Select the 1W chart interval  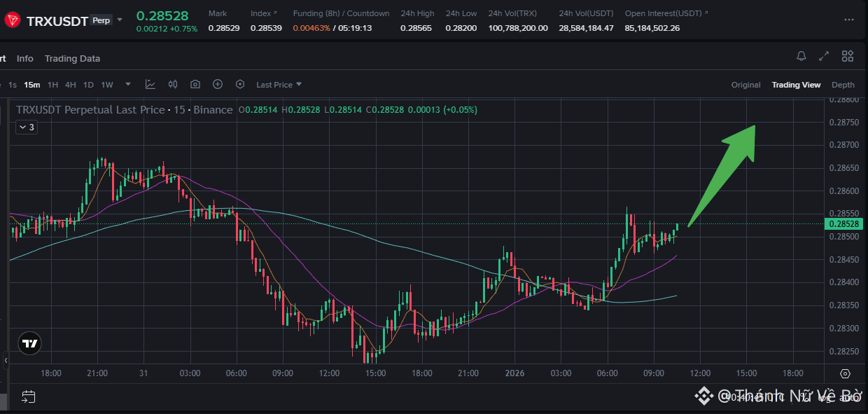106,85
